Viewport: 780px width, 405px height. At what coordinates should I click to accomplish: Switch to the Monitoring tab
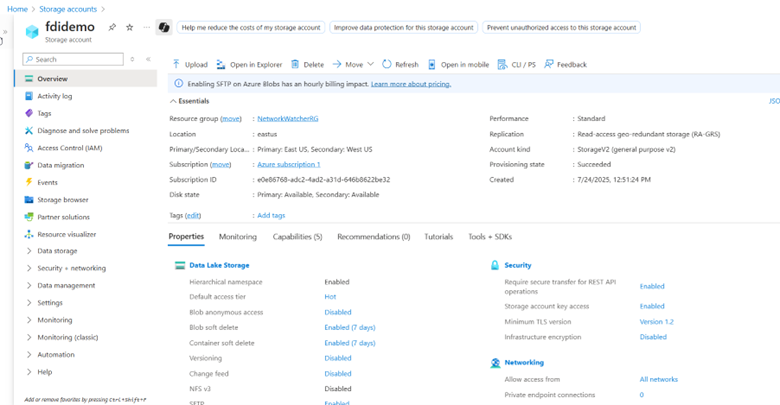tap(238, 237)
